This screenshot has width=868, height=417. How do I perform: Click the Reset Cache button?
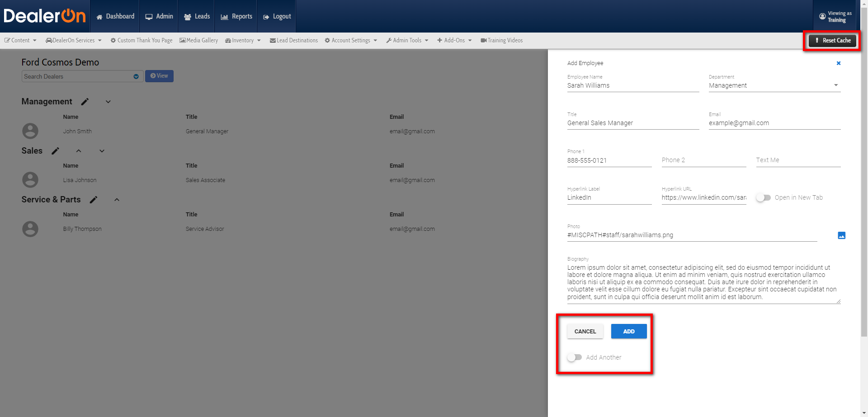click(832, 40)
